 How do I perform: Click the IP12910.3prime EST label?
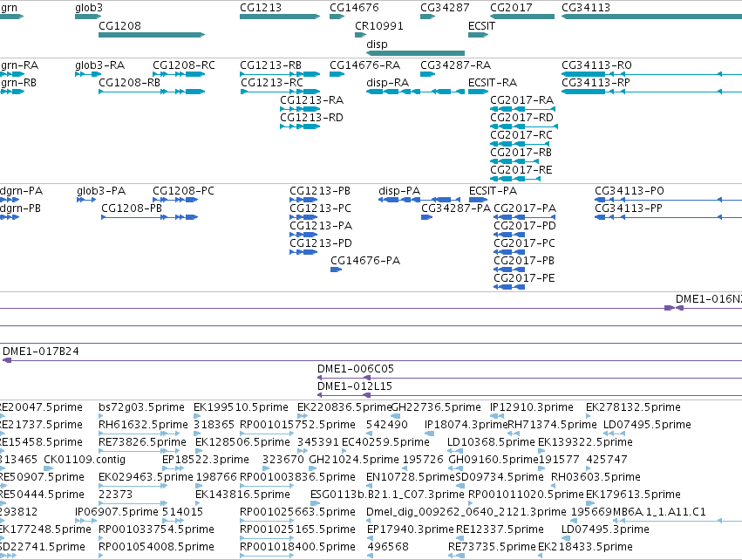point(531,407)
